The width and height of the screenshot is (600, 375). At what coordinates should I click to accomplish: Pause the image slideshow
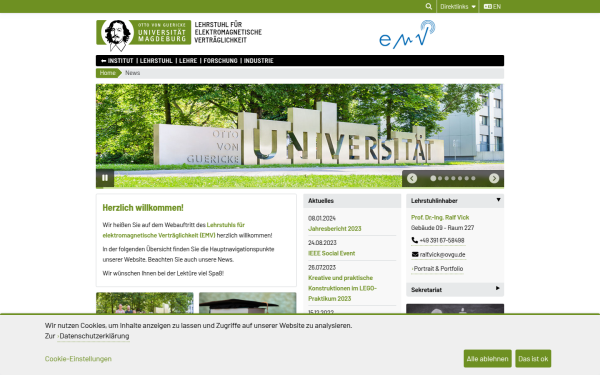[105, 178]
